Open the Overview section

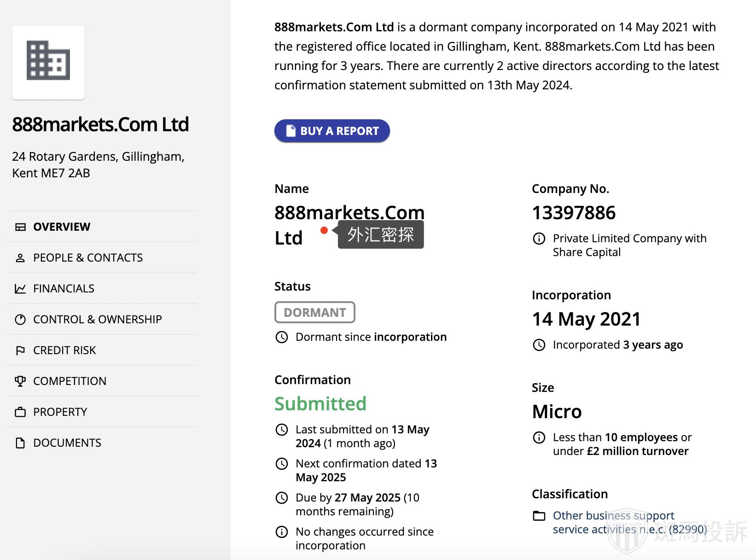tap(62, 227)
